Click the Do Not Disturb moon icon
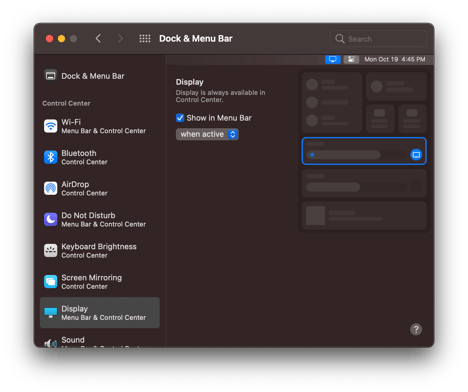Image resolution: width=468 pixels, height=392 pixels. [51, 219]
